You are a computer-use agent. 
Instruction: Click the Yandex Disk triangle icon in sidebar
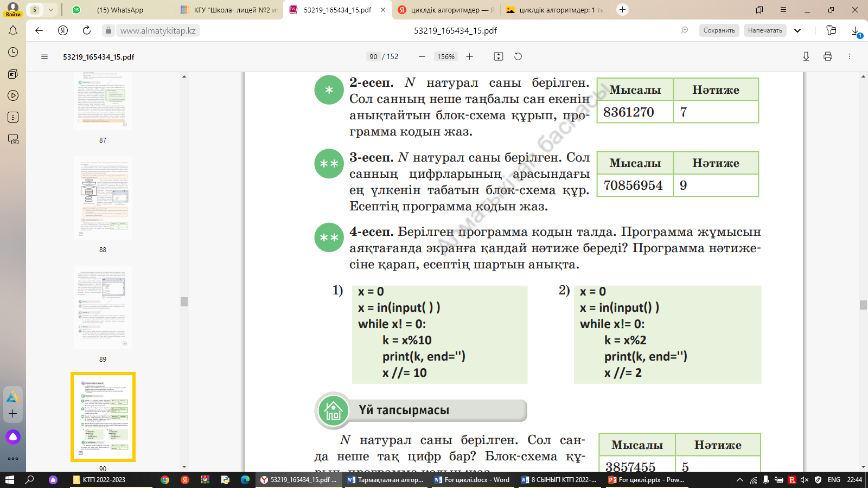[x=13, y=397]
